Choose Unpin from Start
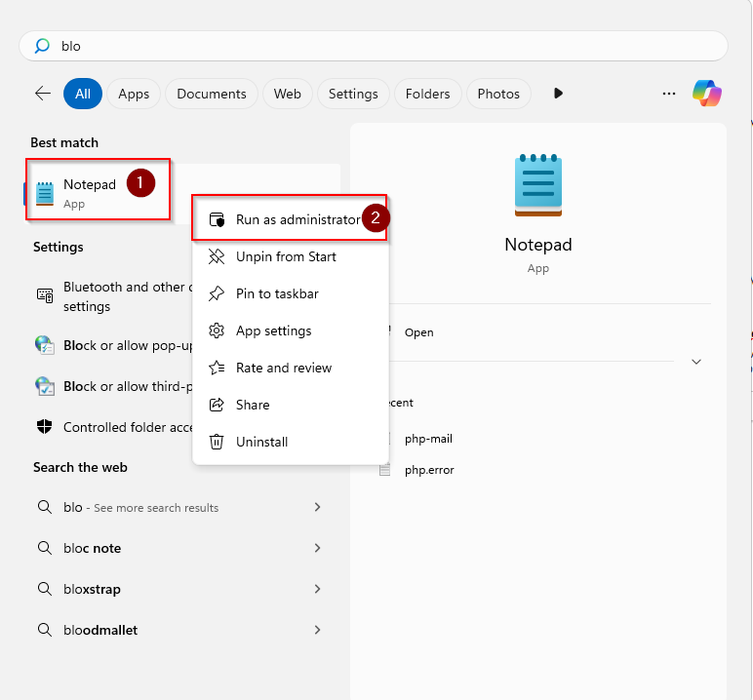This screenshot has width=753, height=700. (x=290, y=256)
